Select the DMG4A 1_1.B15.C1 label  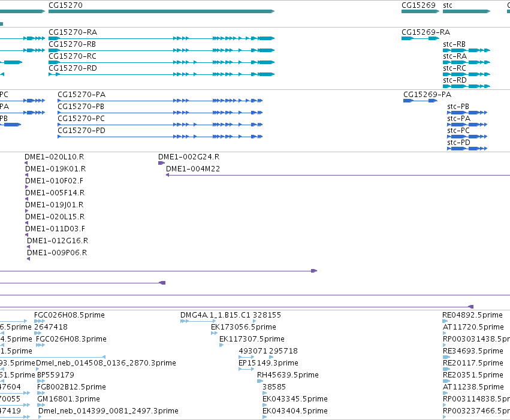(215, 315)
